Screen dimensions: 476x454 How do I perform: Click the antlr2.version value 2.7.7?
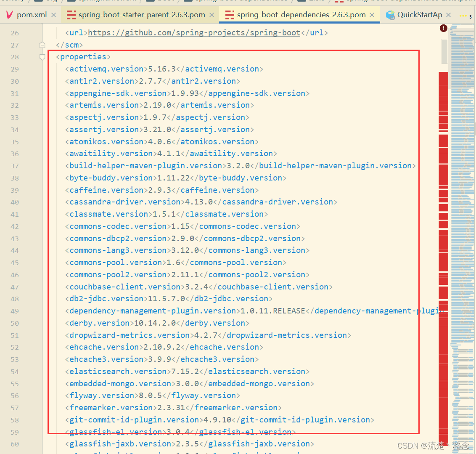pos(150,81)
